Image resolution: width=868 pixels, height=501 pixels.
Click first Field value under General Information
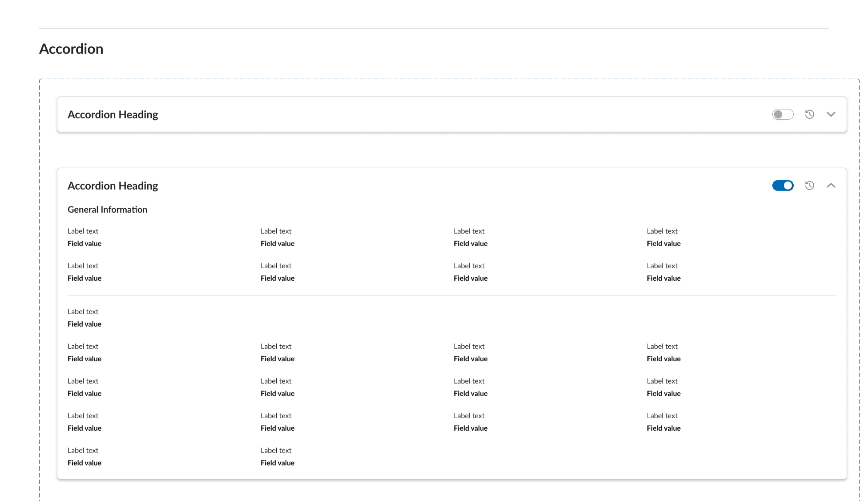click(x=85, y=244)
